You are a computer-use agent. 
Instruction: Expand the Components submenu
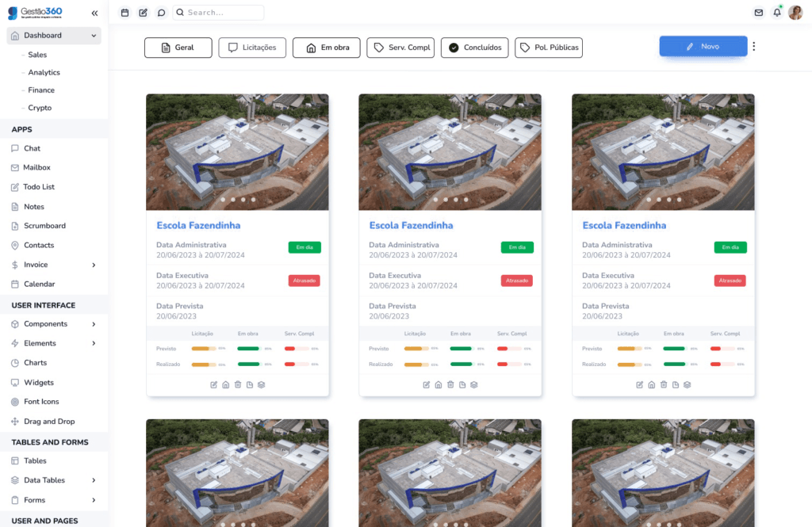click(94, 324)
